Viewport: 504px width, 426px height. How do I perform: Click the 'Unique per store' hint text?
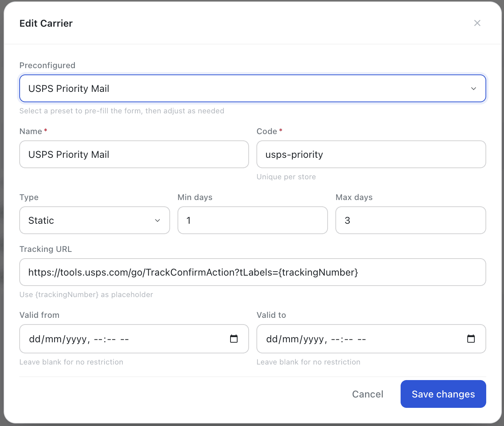(286, 177)
